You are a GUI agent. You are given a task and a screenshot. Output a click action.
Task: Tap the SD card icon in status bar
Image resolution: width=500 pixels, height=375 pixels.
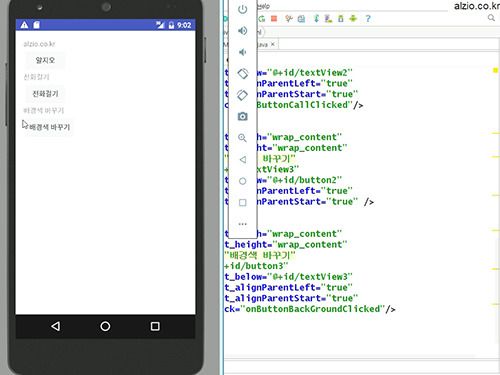tap(36, 25)
